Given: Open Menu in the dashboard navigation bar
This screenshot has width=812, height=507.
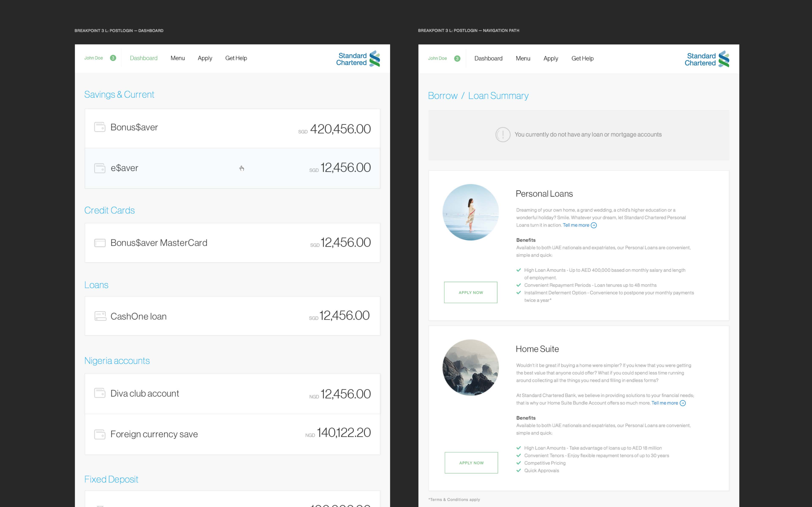Looking at the screenshot, I should click(177, 58).
